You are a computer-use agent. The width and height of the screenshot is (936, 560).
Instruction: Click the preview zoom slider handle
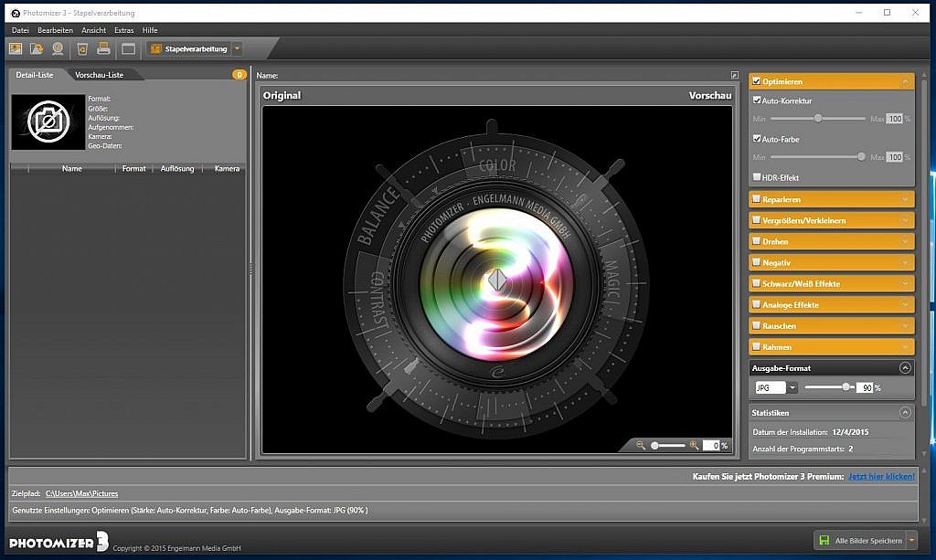tap(654, 446)
